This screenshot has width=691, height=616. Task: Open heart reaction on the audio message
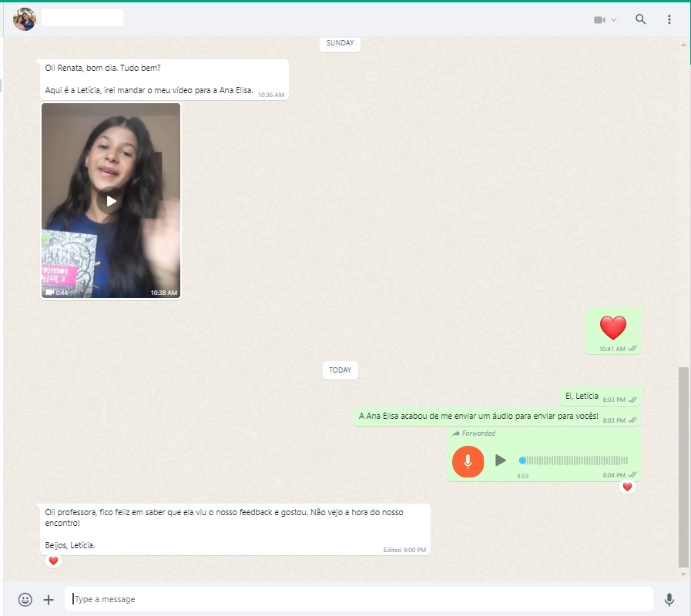627,487
